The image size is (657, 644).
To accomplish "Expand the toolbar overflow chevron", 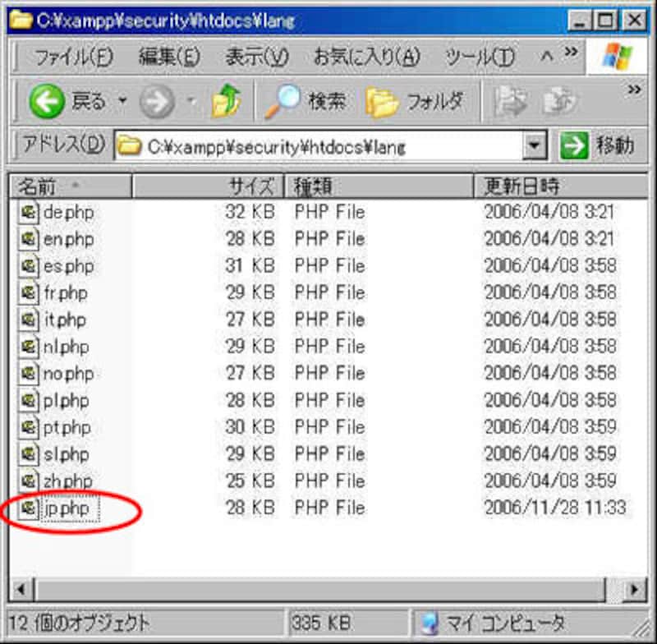I will tap(634, 89).
